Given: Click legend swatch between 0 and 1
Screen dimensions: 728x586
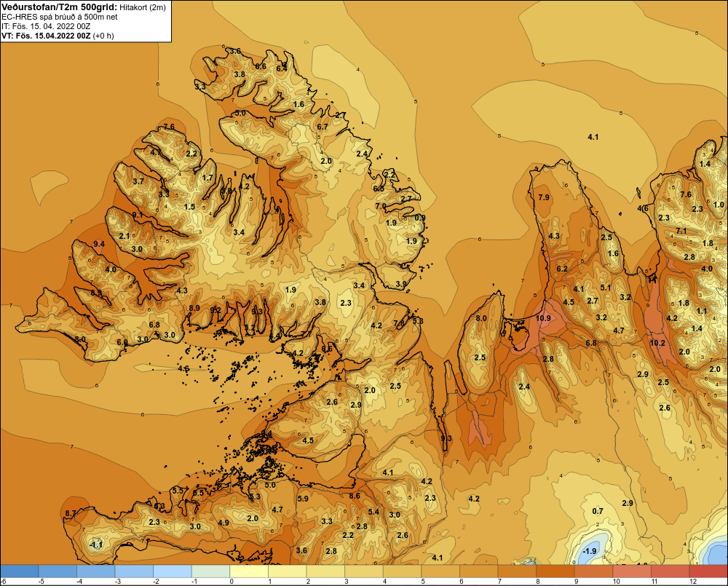Looking at the screenshot, I should (x=249, y=571).
